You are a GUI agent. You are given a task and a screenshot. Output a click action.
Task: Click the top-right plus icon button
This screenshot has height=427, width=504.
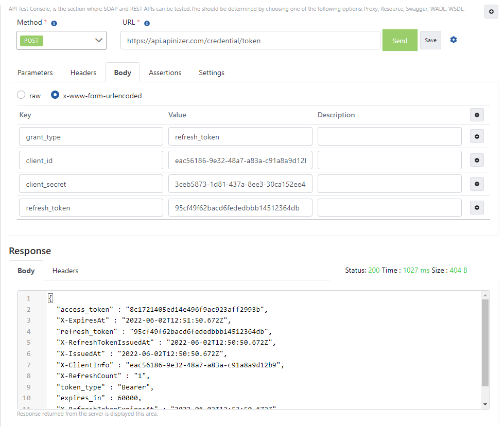tap(491, 12)
